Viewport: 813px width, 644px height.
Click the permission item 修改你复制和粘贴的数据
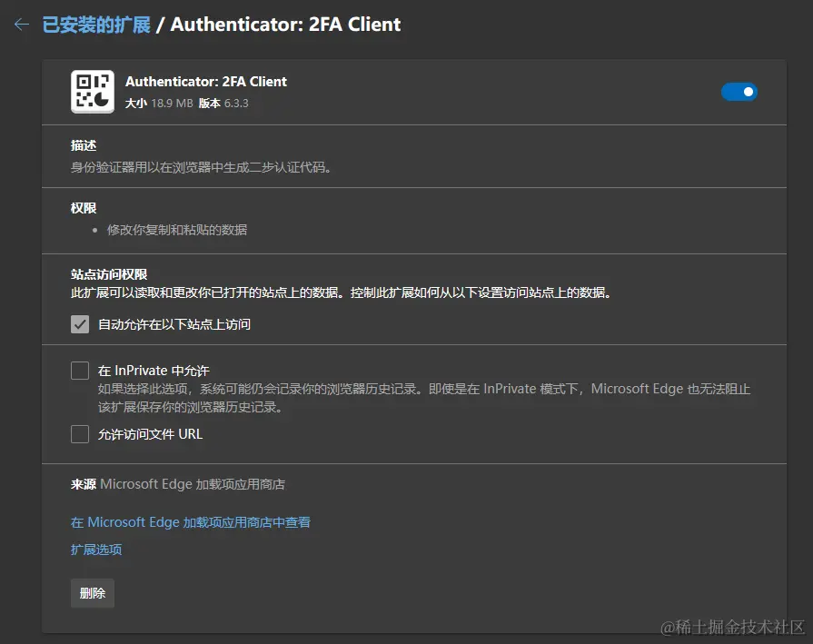pos(177,230)
